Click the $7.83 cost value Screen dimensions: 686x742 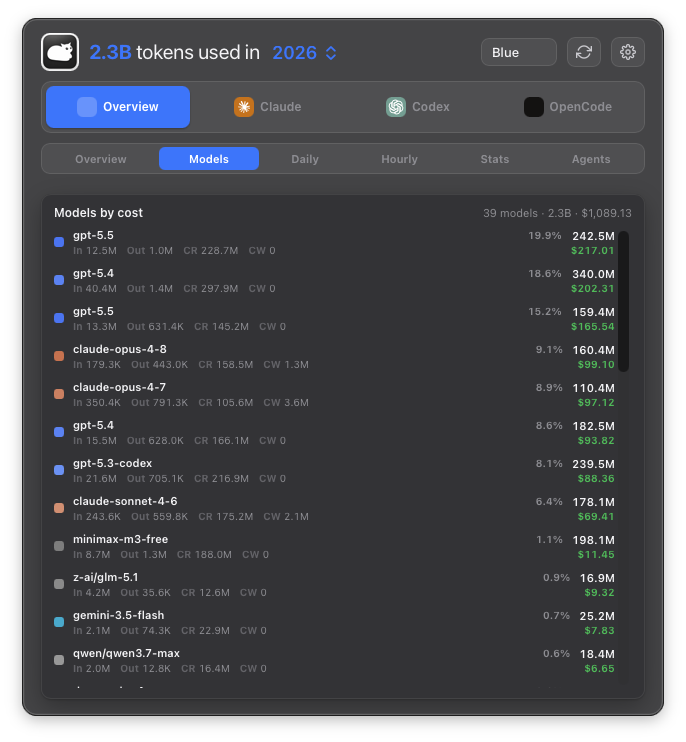coord(599,630)
